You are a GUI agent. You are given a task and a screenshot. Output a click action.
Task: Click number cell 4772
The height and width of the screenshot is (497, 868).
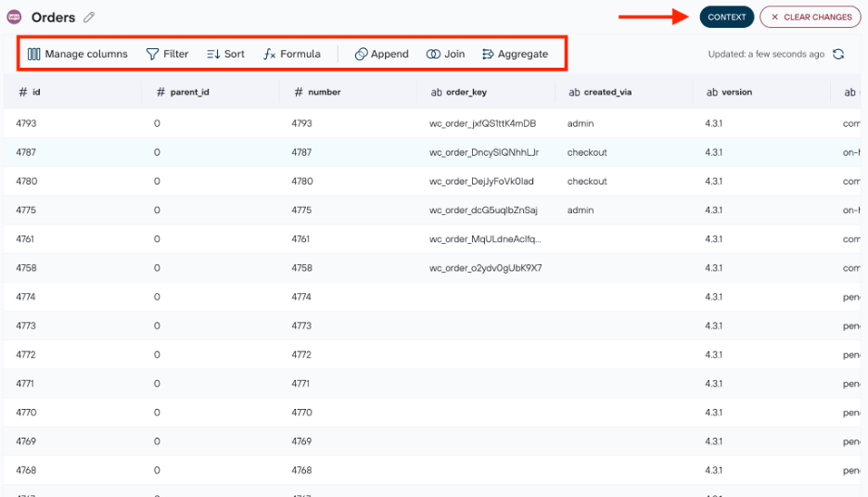point(301,354)
